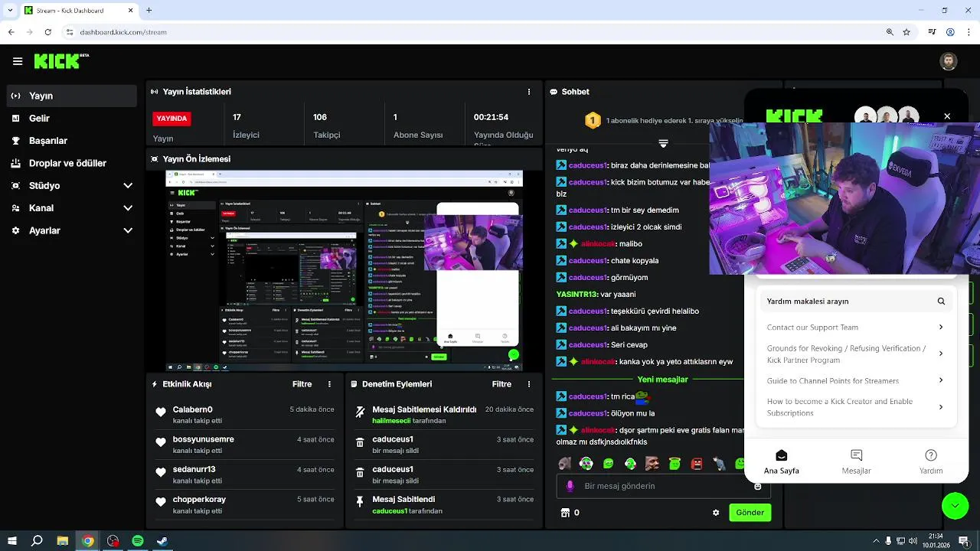
Task: Click the green round help widget toggle button
Action: [955, 505]
